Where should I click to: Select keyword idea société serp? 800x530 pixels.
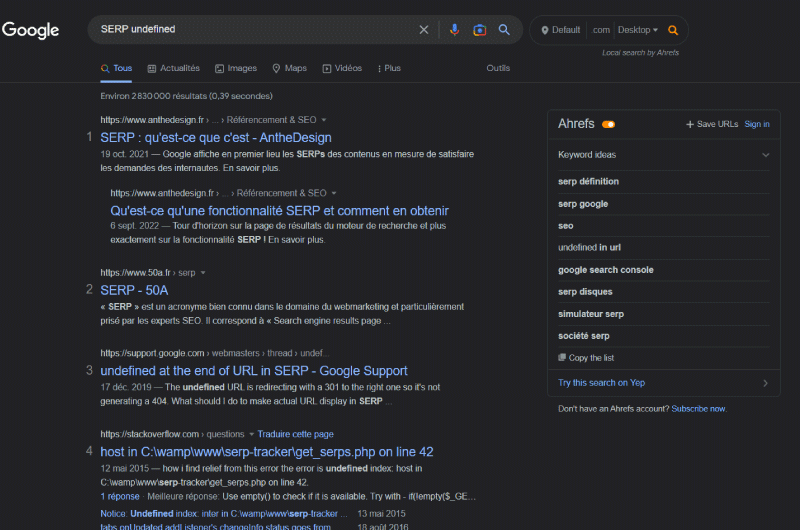pos(584,336)
